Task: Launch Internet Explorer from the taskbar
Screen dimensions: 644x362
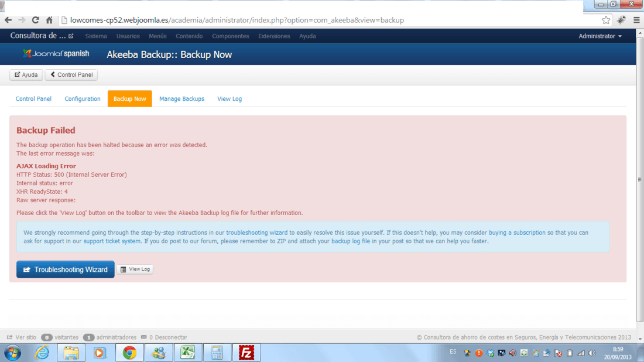Action: point(42,353)
